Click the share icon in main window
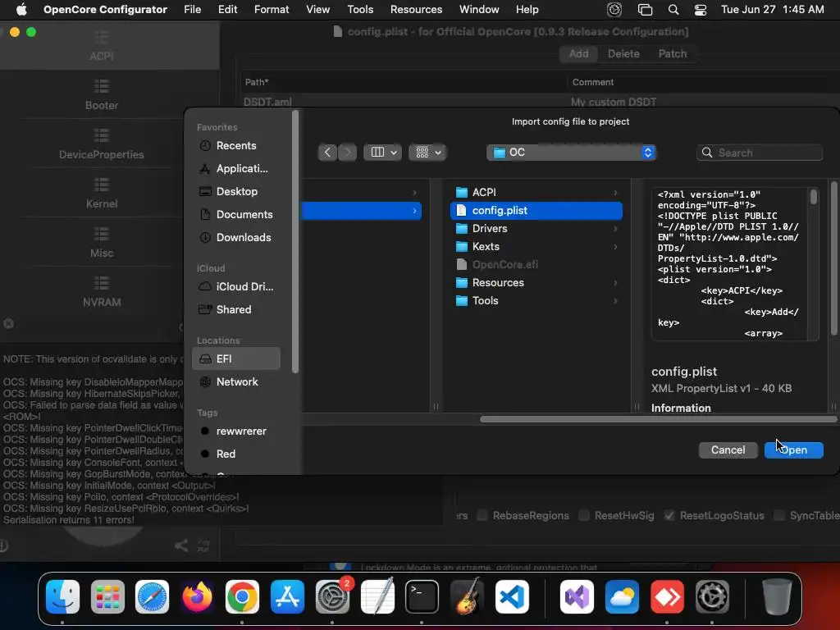Viewport: 840px width, 630px height. coord(181,546)
